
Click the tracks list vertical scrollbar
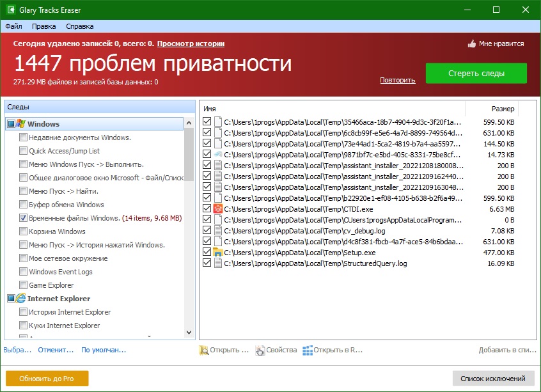(x=189, y=224)
